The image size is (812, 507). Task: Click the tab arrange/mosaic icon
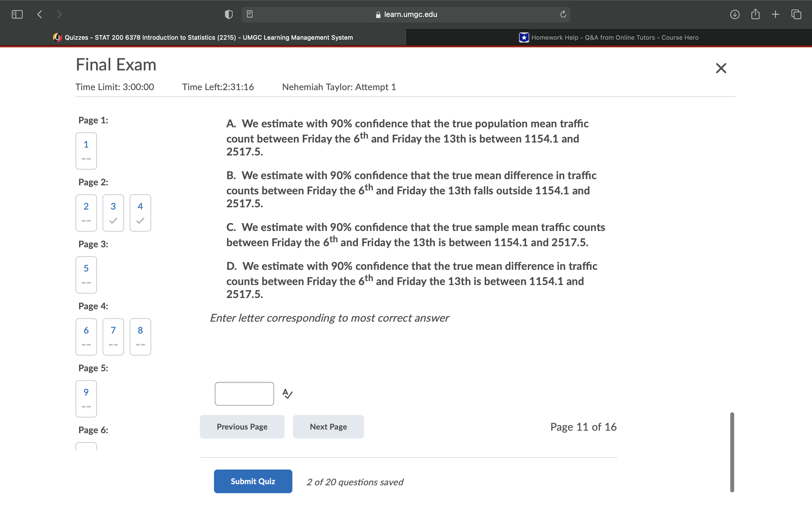click(797, 15)
